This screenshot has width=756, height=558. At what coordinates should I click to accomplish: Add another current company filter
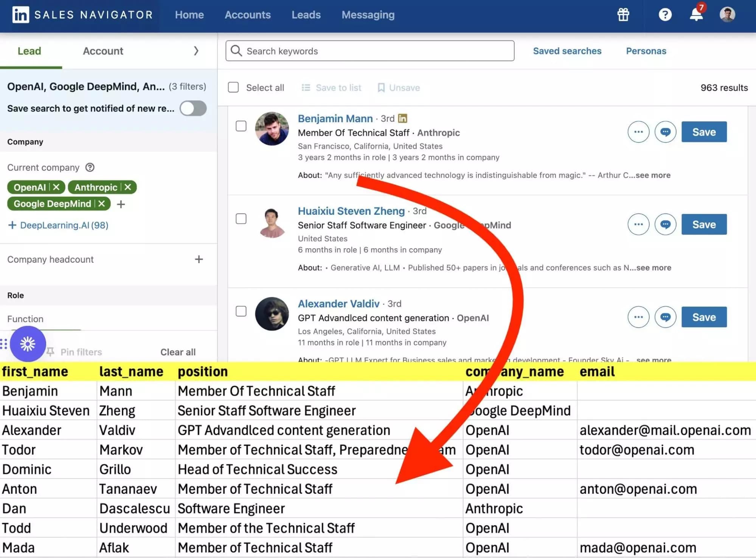(121, 204)
